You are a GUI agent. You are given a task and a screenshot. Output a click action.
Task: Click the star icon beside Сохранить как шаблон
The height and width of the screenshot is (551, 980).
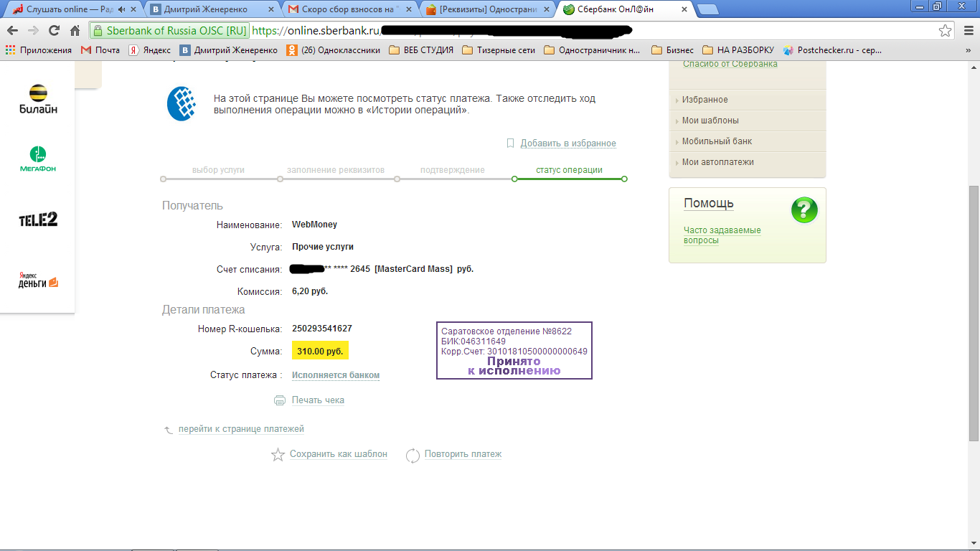tap(278, 455)
